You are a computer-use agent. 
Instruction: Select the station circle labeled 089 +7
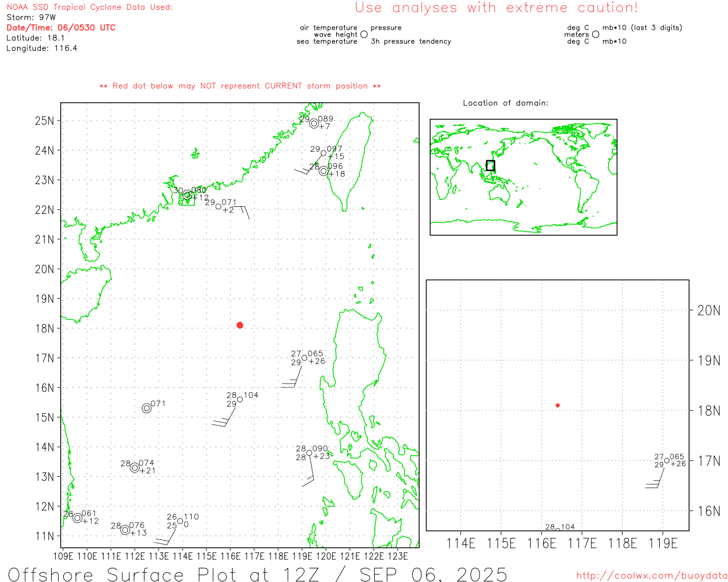(314, 123)
